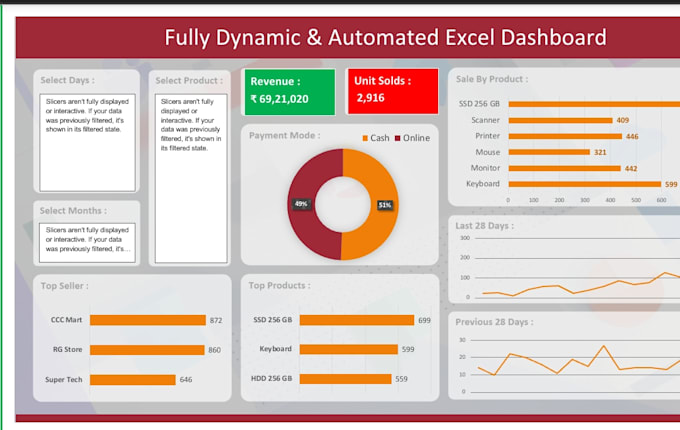
Task: Click the Sale By Product heading
Action: 492,79
